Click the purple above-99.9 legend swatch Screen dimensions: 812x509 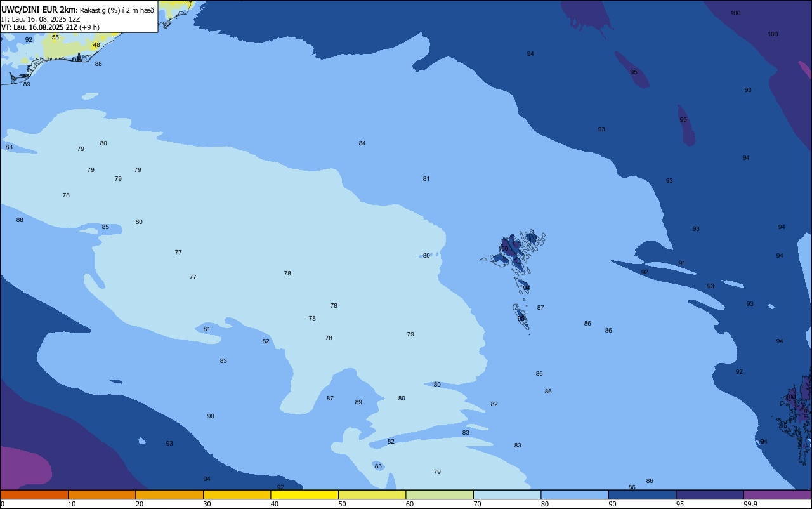click(777, 494)
